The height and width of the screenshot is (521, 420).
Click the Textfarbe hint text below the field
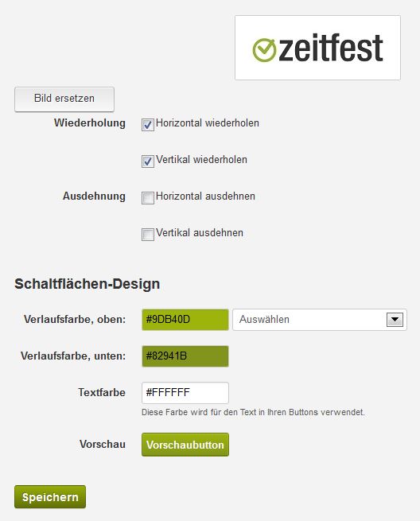(x=253, y=412)
